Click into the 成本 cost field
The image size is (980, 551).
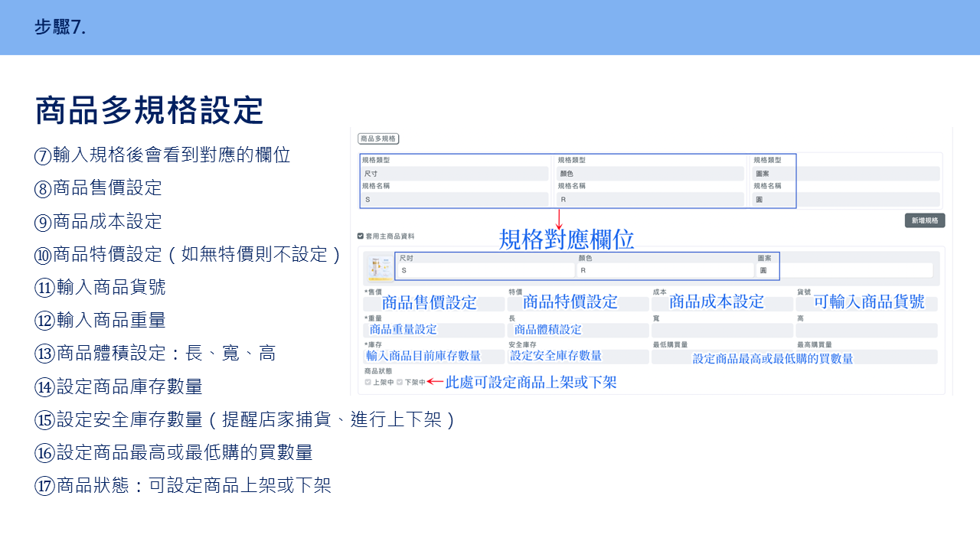[x=722, y=304]
